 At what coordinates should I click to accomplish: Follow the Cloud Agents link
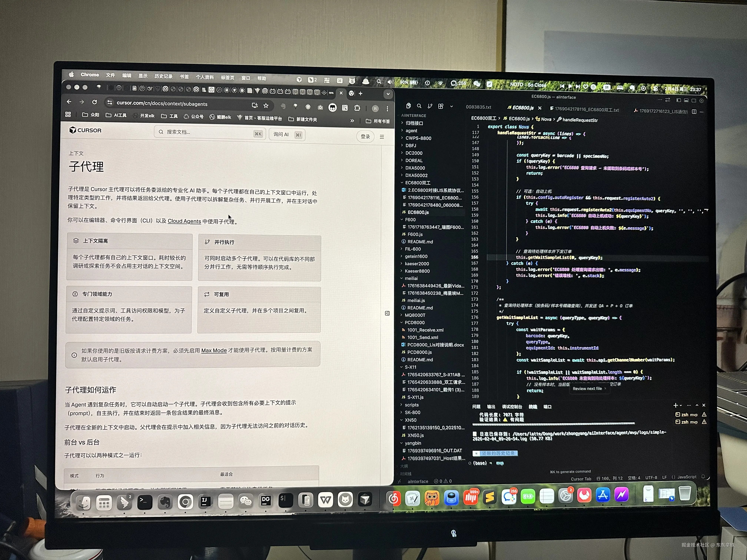pos(184,221)
